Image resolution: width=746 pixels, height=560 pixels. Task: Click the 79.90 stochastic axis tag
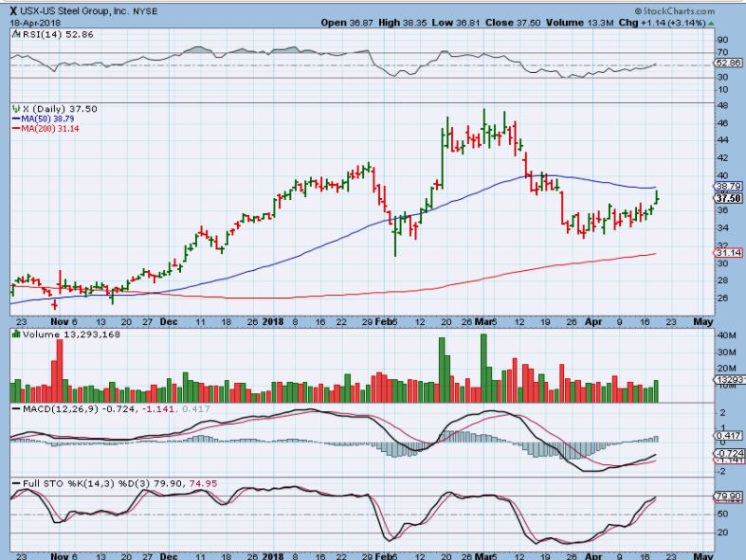pos(728,497)
